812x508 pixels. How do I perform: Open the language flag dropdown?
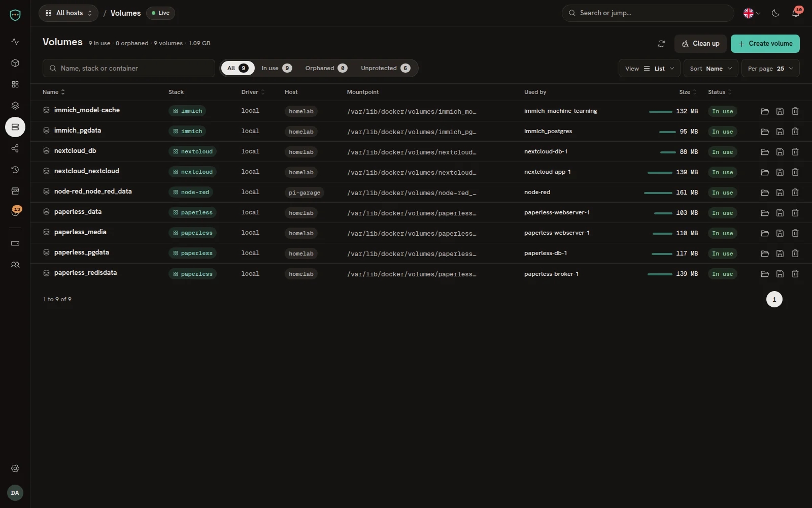tap(752, 13)
